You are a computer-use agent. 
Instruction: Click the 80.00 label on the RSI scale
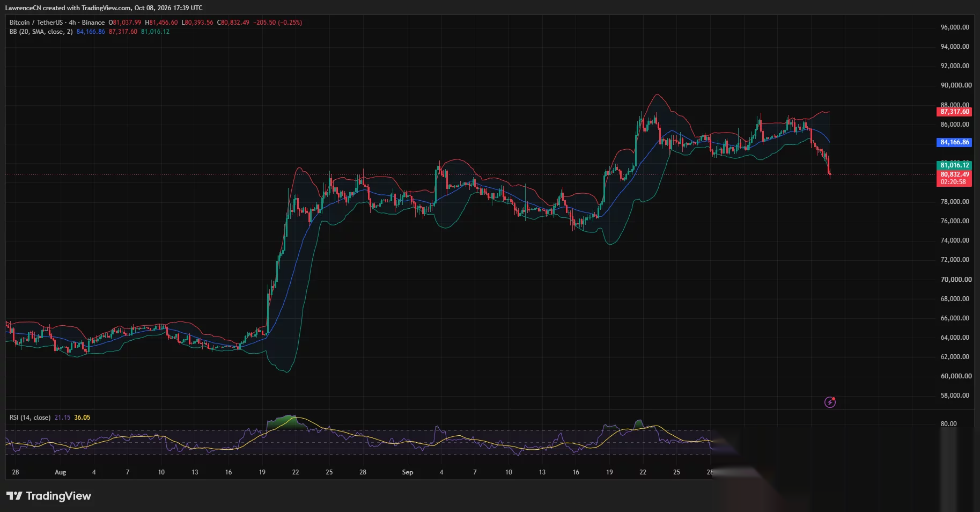pos(948,424)
